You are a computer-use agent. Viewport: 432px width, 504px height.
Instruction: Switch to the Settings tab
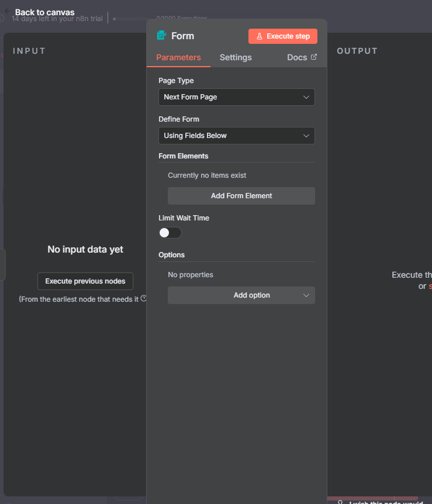(236, 57)
